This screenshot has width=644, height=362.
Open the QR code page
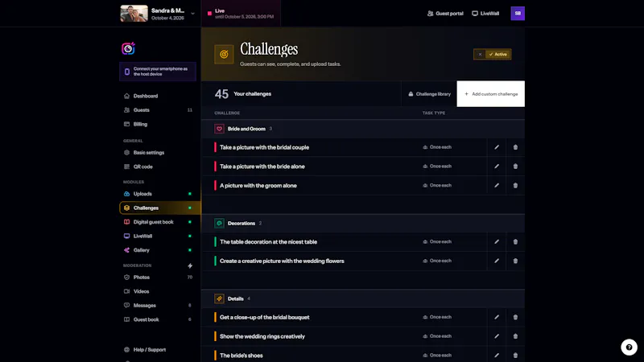point(158,167)
